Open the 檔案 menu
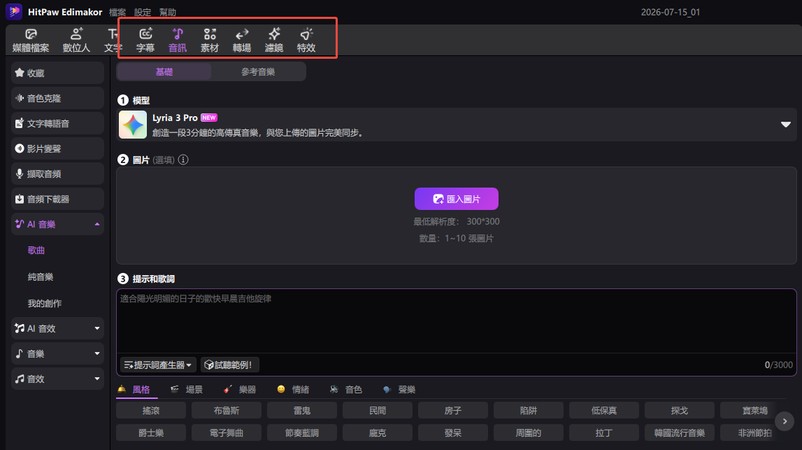Screen dimensions: 802x450 coord(117,12)
